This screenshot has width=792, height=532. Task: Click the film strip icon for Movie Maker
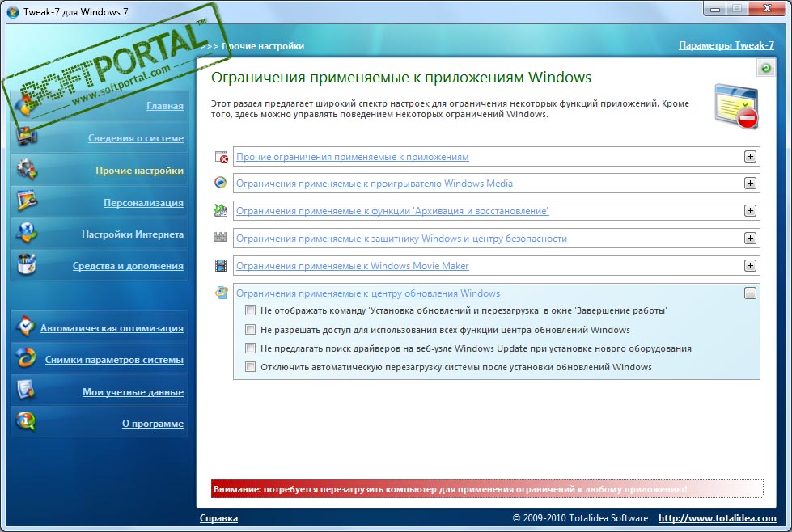[221, 265]
